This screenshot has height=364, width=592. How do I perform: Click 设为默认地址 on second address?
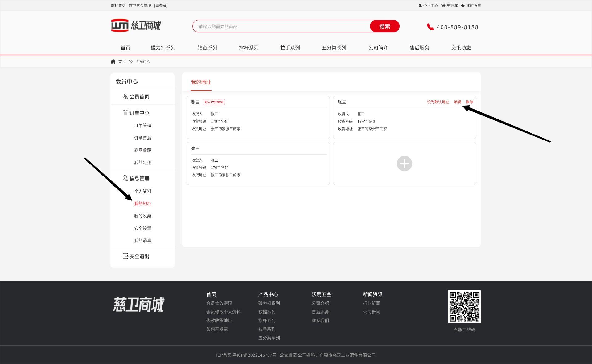click(x=438, y=102)
